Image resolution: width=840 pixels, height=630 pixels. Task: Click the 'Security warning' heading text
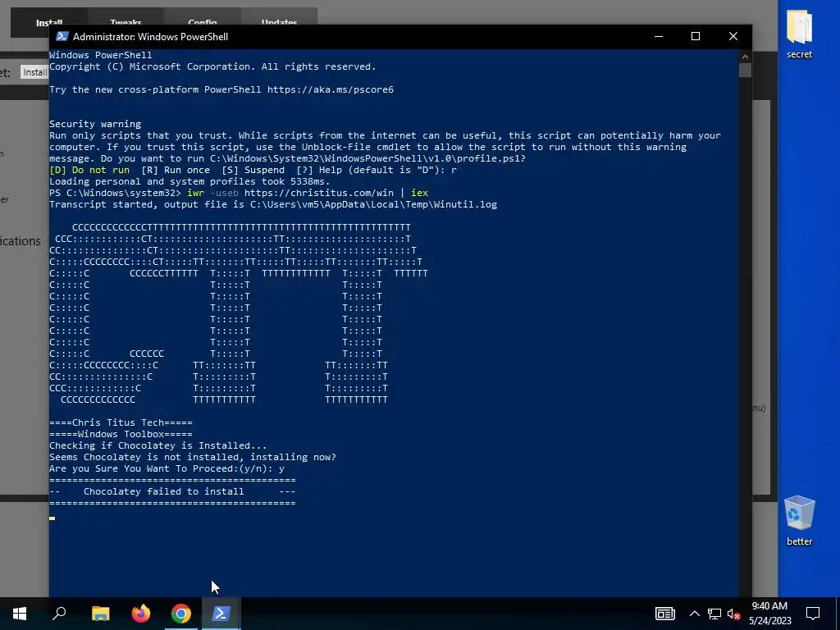pos(95,124)
